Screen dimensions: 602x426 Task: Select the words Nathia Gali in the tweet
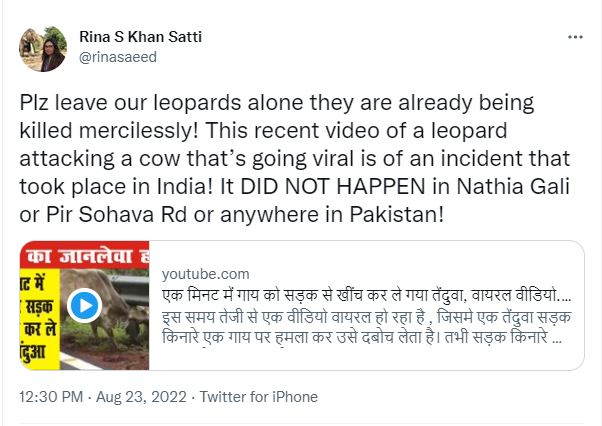[x=513, y=187]
